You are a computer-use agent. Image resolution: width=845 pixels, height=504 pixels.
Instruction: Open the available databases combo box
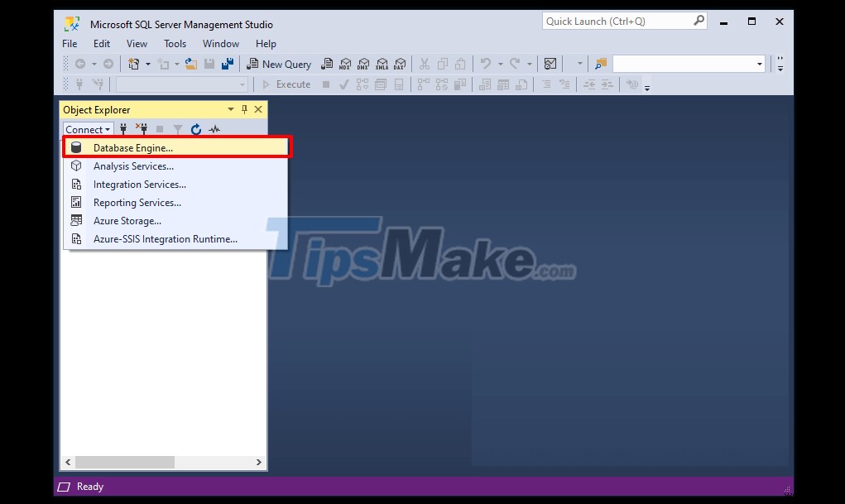click(x=181, y=84)
